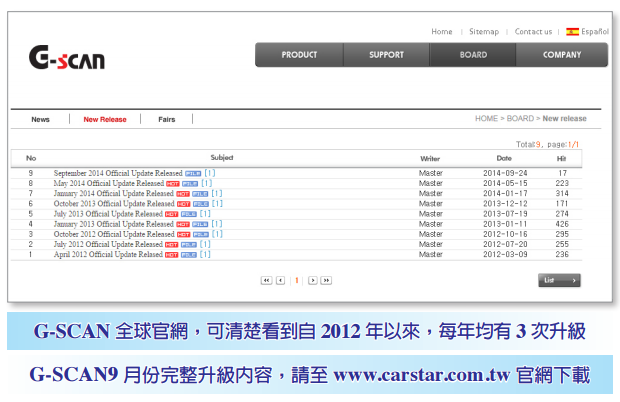Click the Spanish flag icon
The height and width of the screenshot is (402, 620).
point(572,32)
